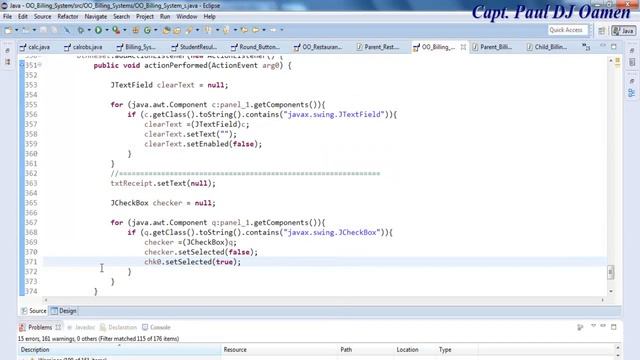Click the Back navigation arrow icon
The image size is (640, 360).
(x=256, y=30)
